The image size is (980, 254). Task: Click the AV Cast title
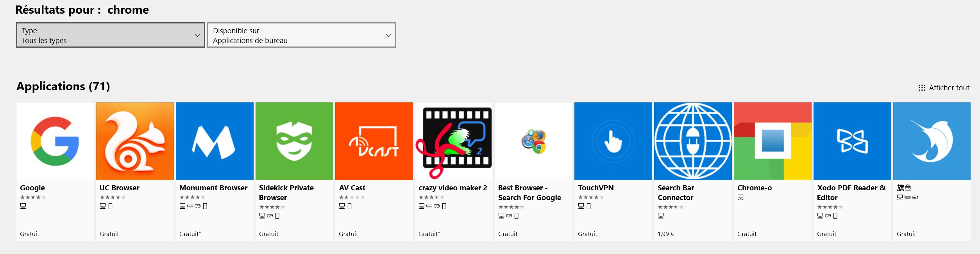click(x=352, y=188)
